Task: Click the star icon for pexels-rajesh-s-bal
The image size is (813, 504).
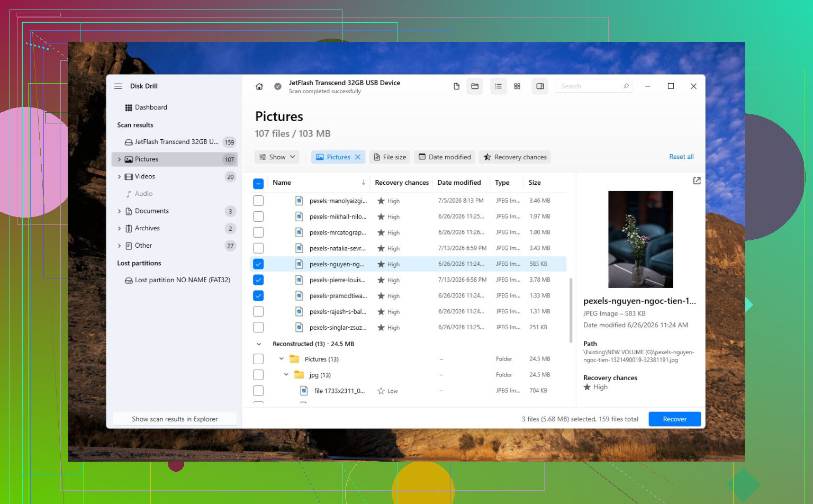Action: (381, 312)
